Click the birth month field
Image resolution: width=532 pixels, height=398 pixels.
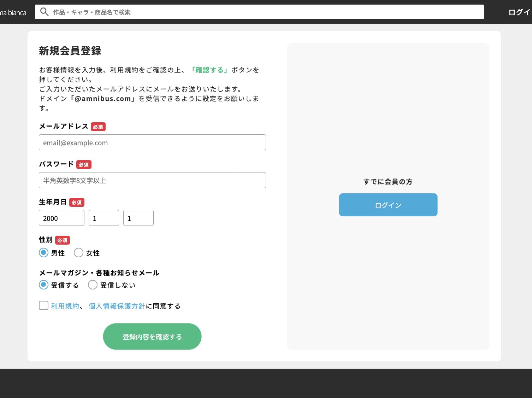click(x=104, y=218)
